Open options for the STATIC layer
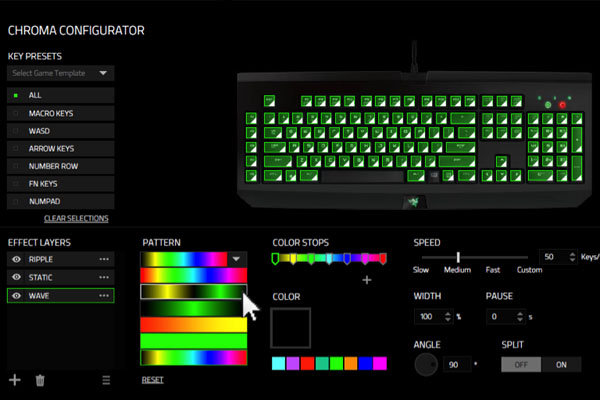600x400 pixels. pos(103,277)
